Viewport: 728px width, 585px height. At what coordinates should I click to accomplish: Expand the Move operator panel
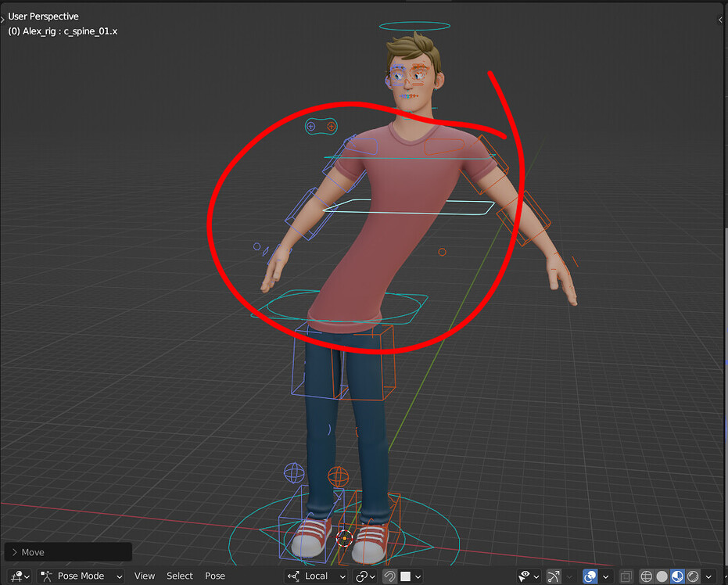(68, 552)
